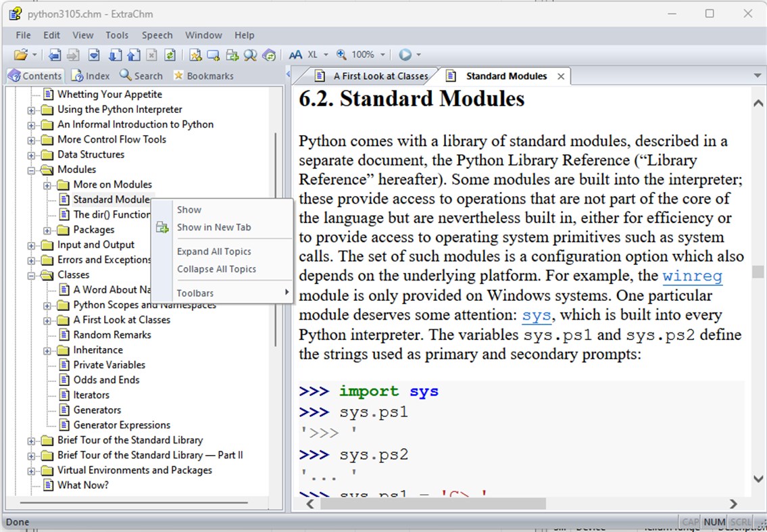Click the content horizontal scrollbar thumb
Image resolution: width=767 pixels, height=532 pixels.
coord(432,504)
